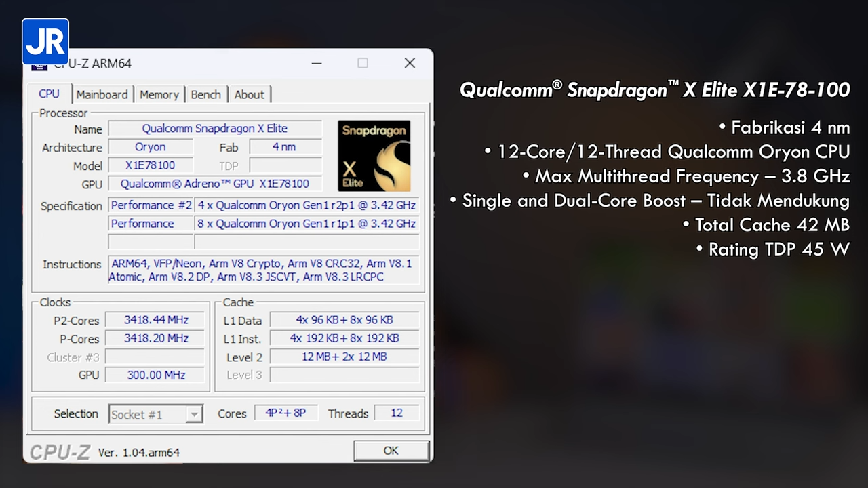The height and width of the screenshot is (488, 868).
Task: Select the Bench tab
Action: (x=205, y=95)
